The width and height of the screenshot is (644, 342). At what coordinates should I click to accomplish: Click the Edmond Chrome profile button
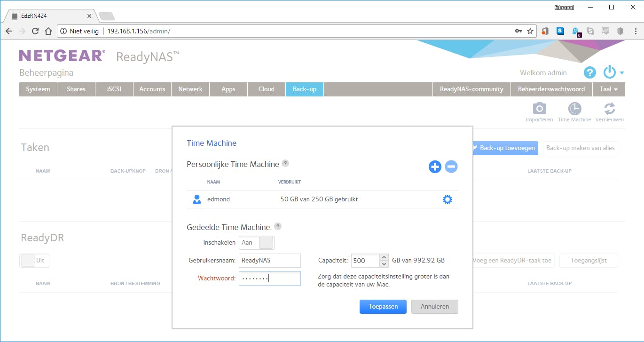click(564, 8)
